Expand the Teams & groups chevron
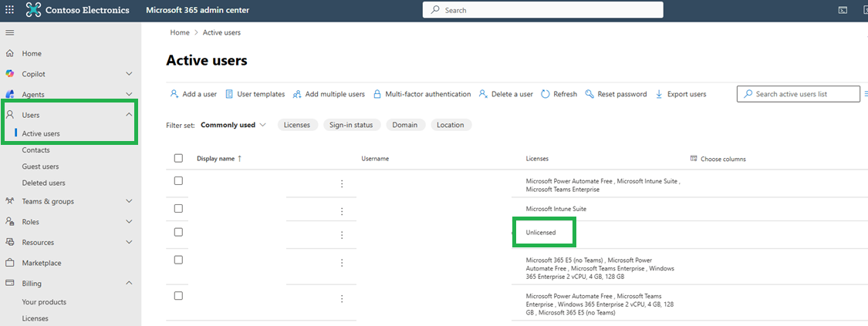 click(x=129, y=201)
